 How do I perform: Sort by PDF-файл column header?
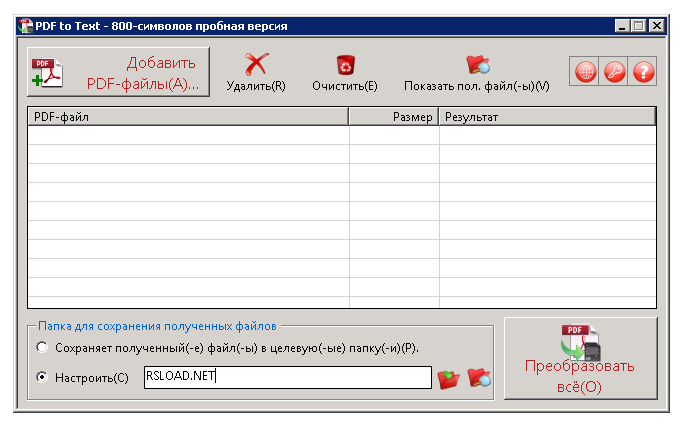[188, 117]
